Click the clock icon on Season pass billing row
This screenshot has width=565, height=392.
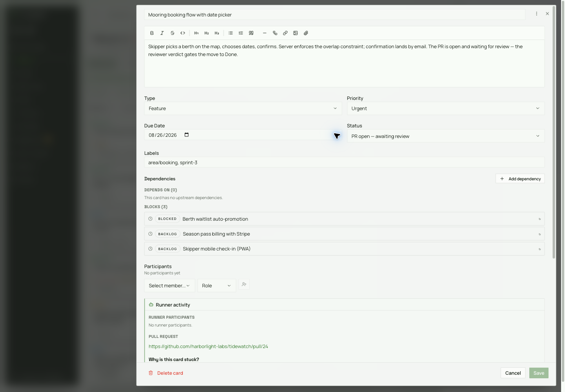point(150,234)
